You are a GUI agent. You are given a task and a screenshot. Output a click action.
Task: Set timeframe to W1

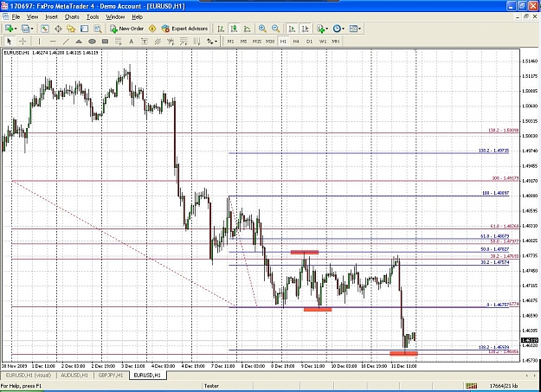tap(322, 42)
